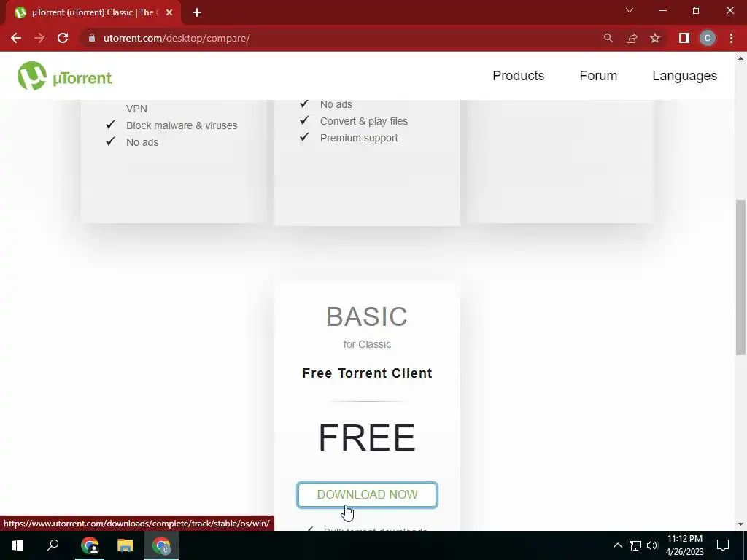Screen dimensions: 747x560
Task: Open the Windows notification center
Action: coord(723,545)
